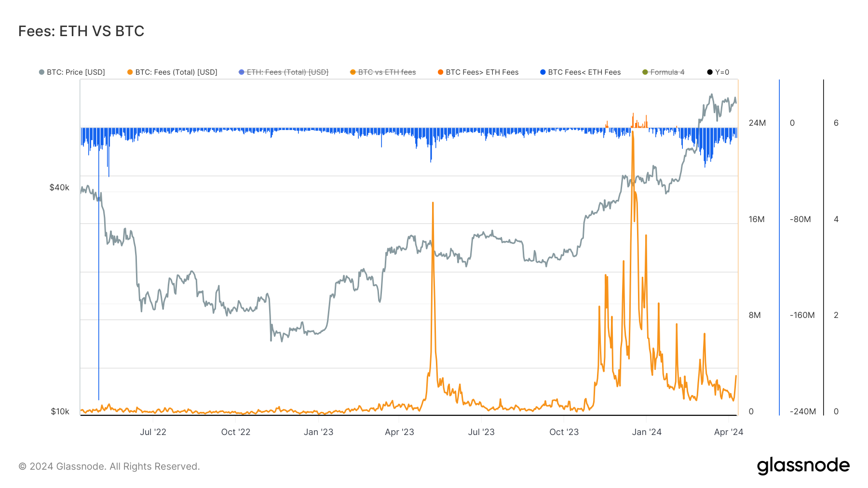The height and width of the screenshot is (488, 868).
Task: Click the orange dot beside BTC: Fees (Total)
Action: pos(130,72)
